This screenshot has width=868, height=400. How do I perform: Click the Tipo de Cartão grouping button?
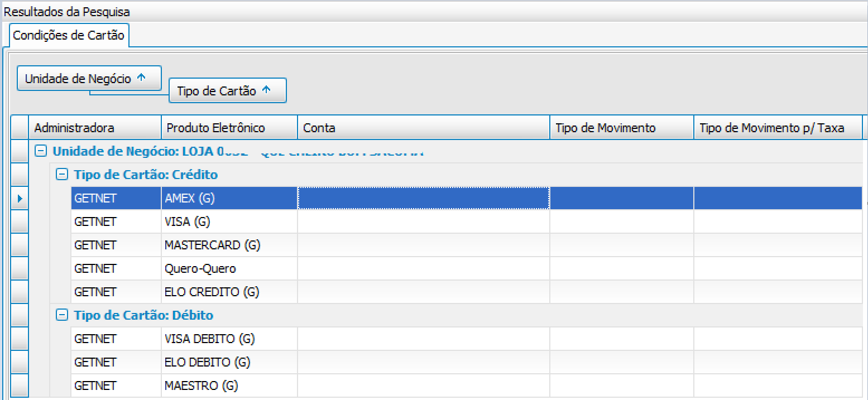[x=228, y=90]
